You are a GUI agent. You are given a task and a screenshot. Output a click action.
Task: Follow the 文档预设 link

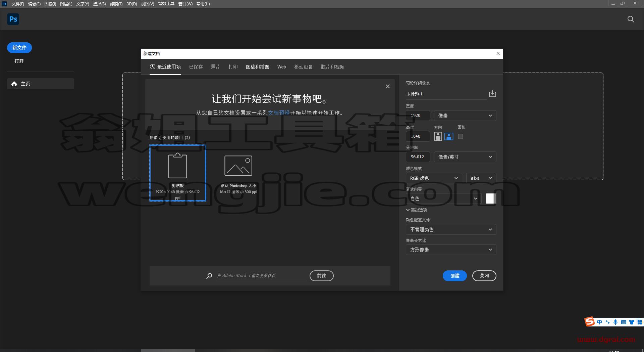click(279, 113)
